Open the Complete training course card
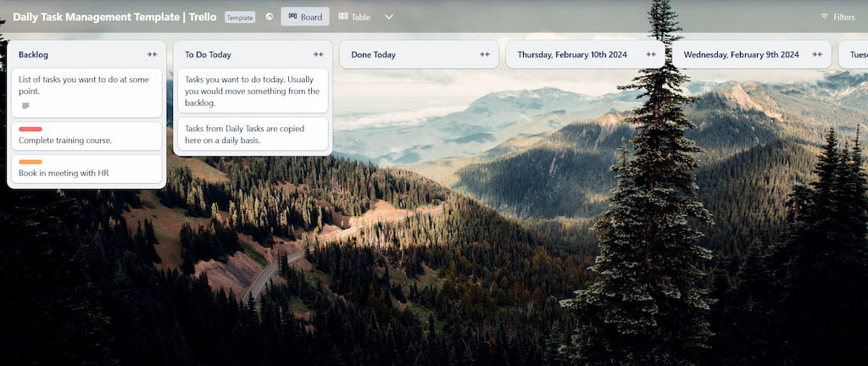The height and width of the screenshot is (366, 868). [x=86, y=136]
